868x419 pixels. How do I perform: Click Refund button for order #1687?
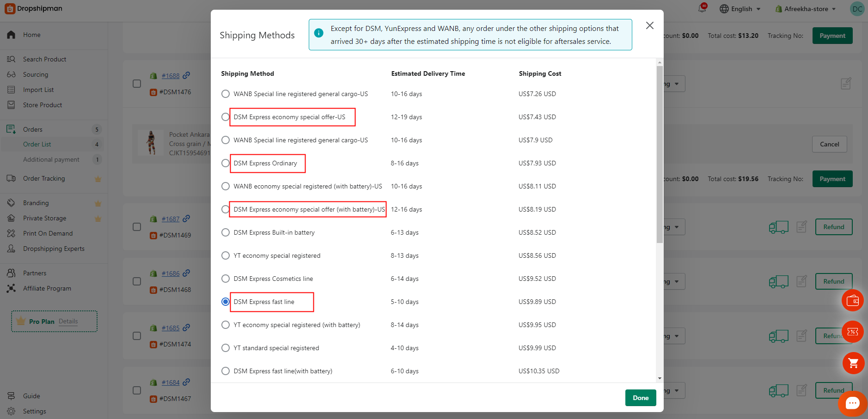[834, 227]
